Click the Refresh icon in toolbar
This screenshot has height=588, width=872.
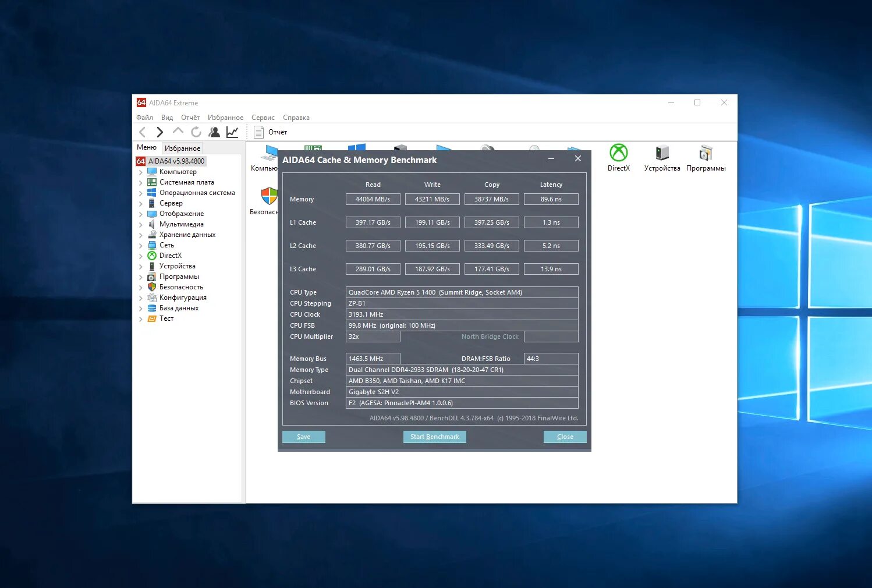point(196,132)
